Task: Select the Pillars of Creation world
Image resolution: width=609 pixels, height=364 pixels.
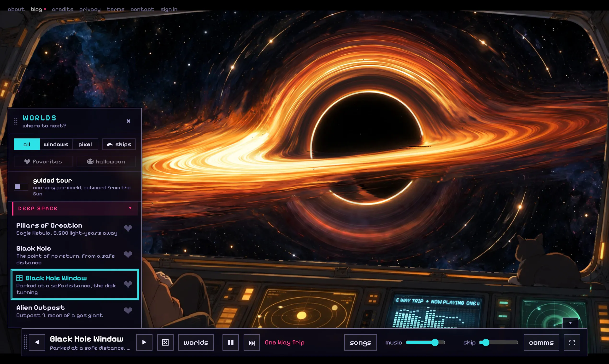Action: coord(75,229)
